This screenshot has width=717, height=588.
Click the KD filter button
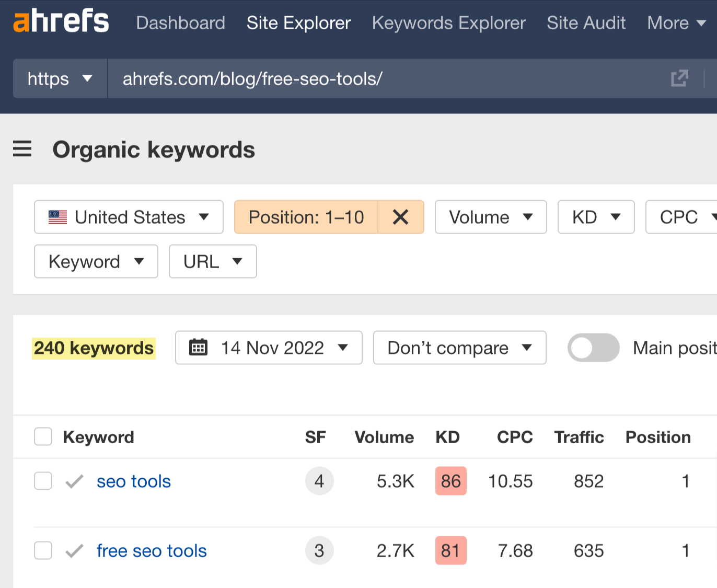[595, 217]
